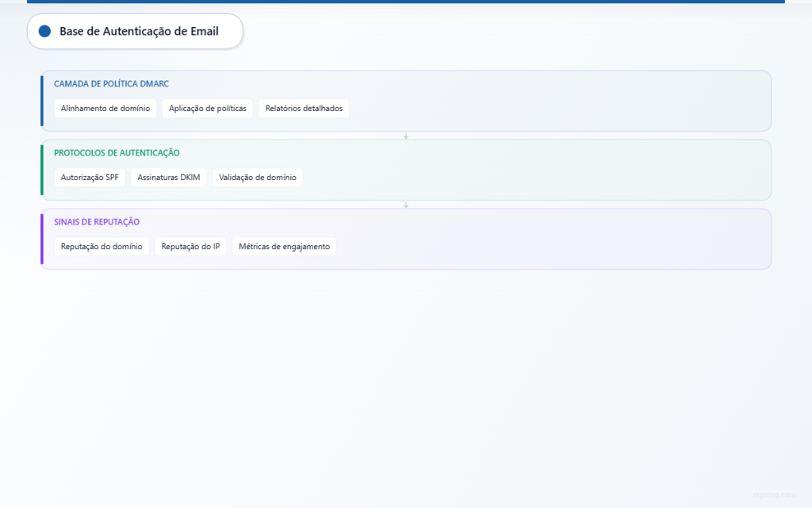Select the 'Reputação do domínio' chip
Screen dimensions: 812x508
pos(101,247)
